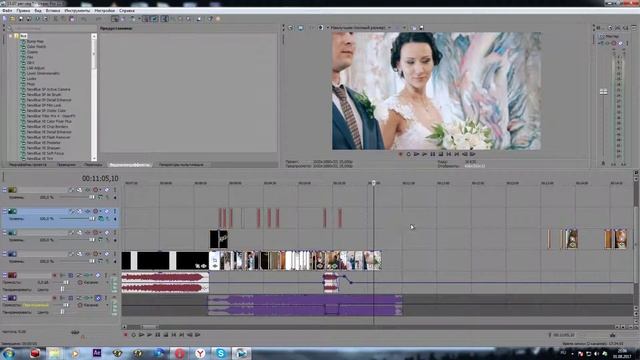Image resolution: width=640 pixels, height=360 pixels.
Task: Click the Undo toolbar icon
Action: (83, 19)
